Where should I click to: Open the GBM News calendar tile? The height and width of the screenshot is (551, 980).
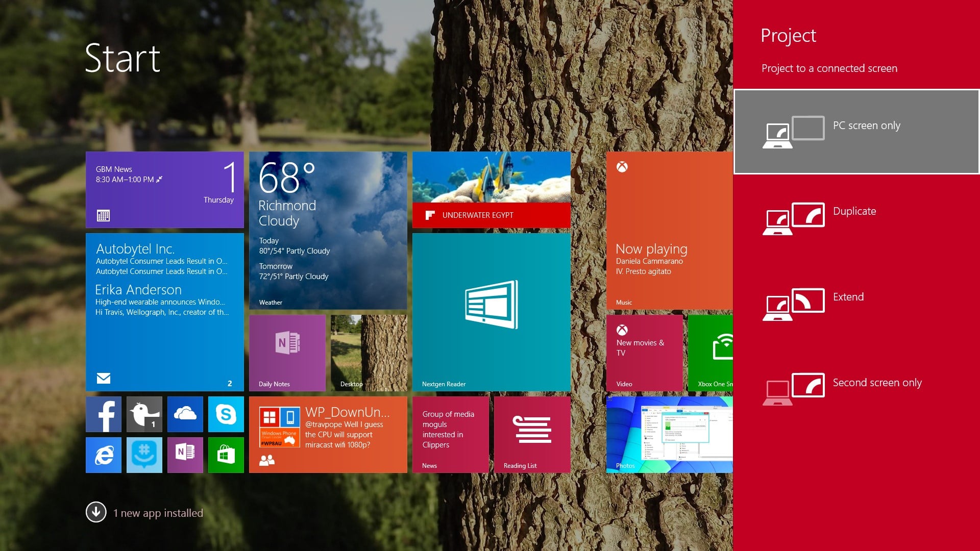164,190
